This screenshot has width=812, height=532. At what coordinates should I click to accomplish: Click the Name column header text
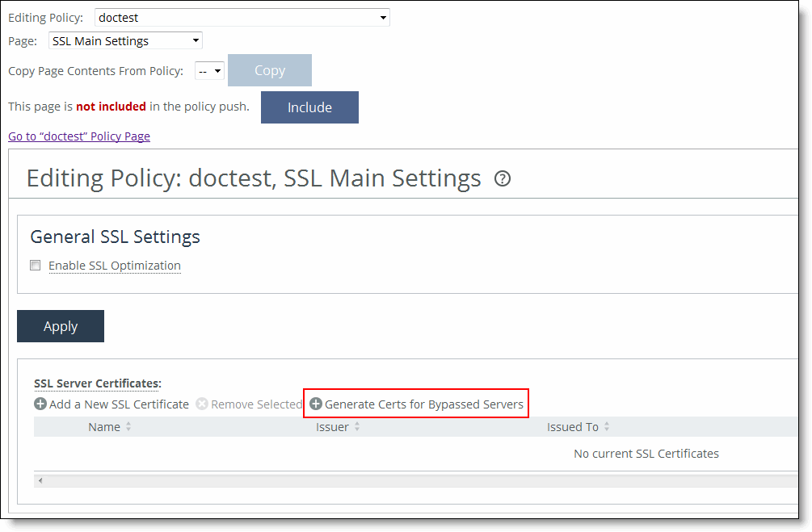coord(104,427)
